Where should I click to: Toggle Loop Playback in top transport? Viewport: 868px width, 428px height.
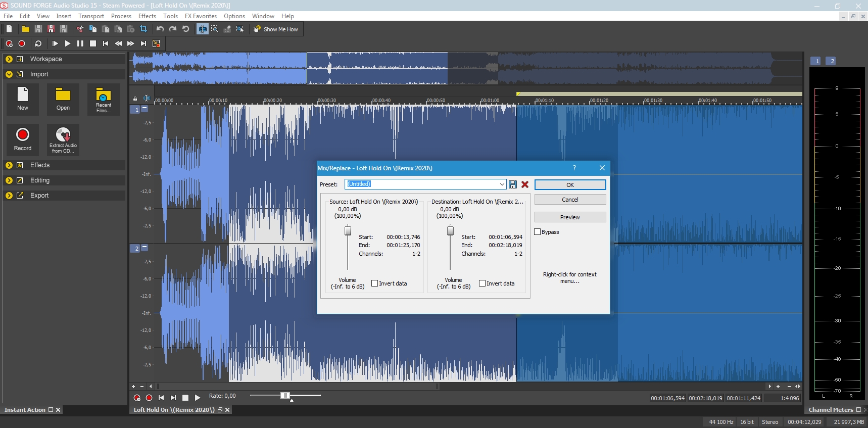[38, 43]
